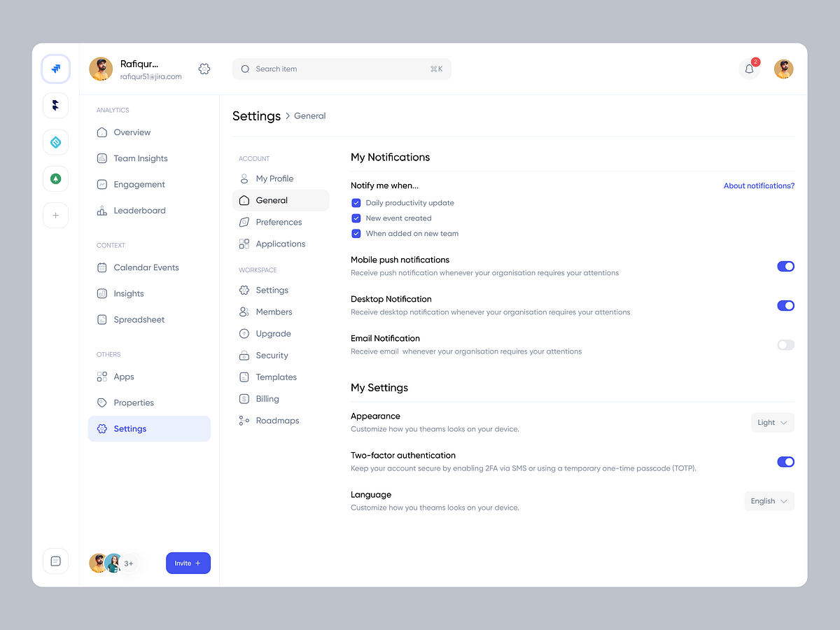
Task: Click the About notifications link
Action: coord(759,185)
